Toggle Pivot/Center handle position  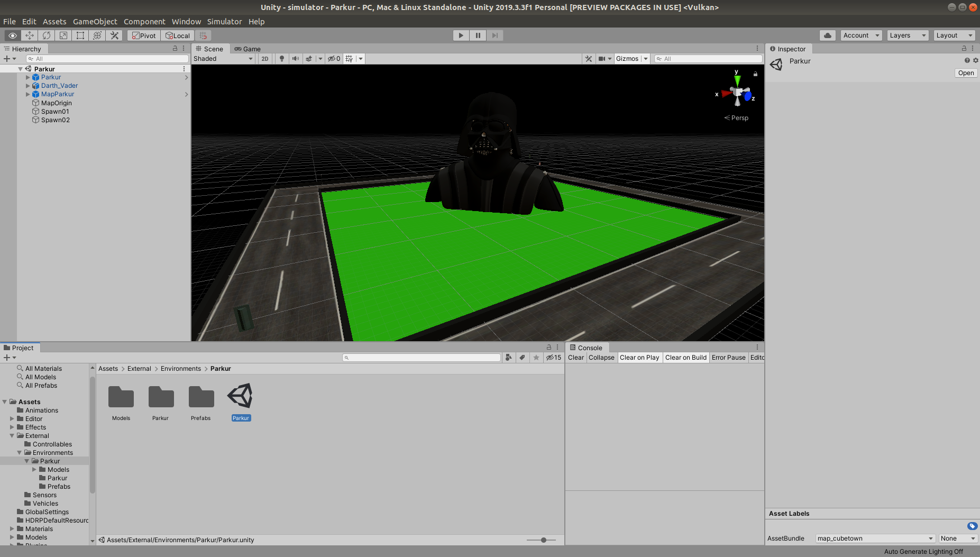tap(144, 35)
